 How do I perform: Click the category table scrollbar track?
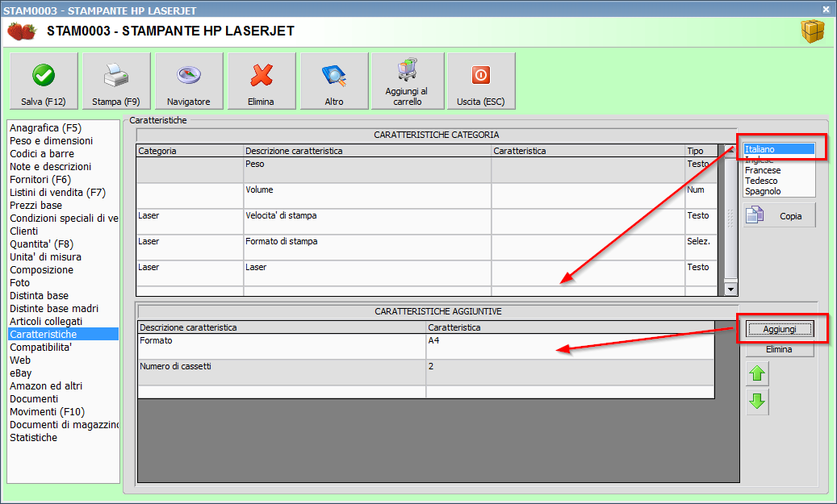coord(730,219)
